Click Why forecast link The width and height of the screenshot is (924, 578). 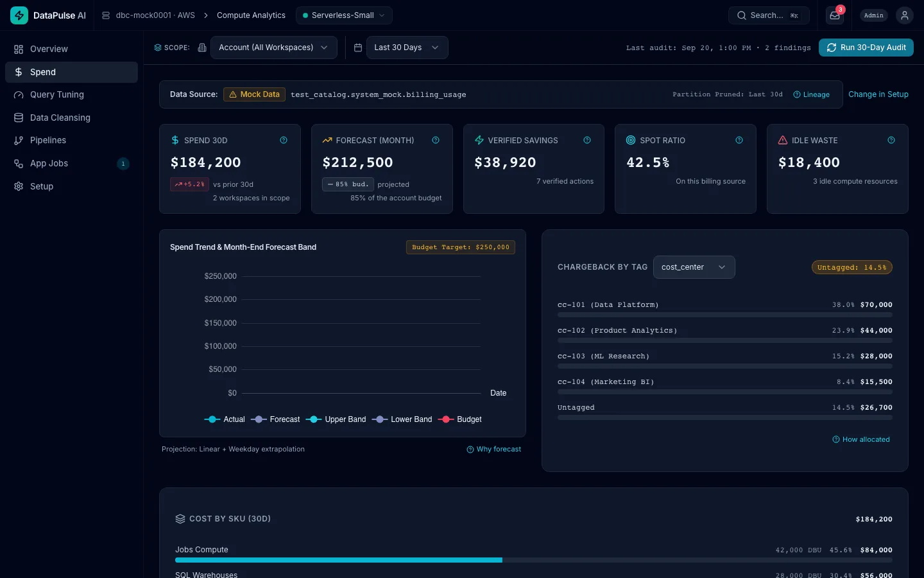(494, 449)
